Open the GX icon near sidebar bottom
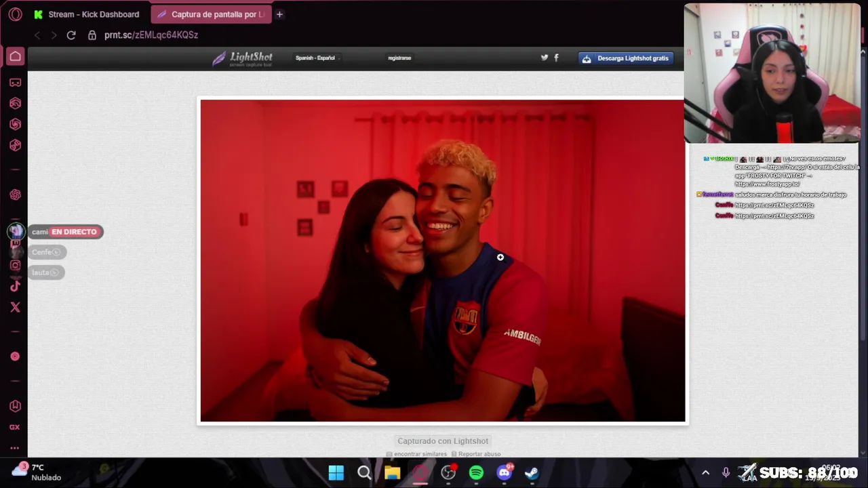This screenshot has height=488, width=868. point(15,427)
